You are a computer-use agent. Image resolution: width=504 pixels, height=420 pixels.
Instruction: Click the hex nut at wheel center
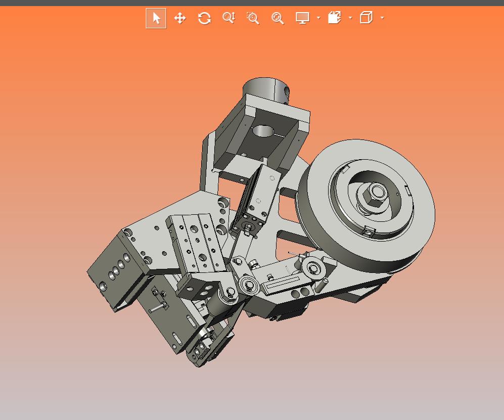tap(375, 195)
